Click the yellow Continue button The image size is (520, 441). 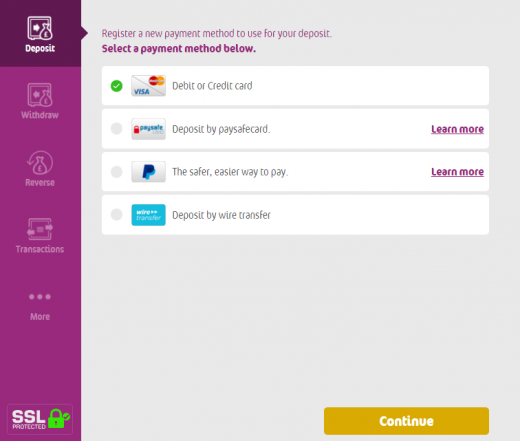point(406,421)
